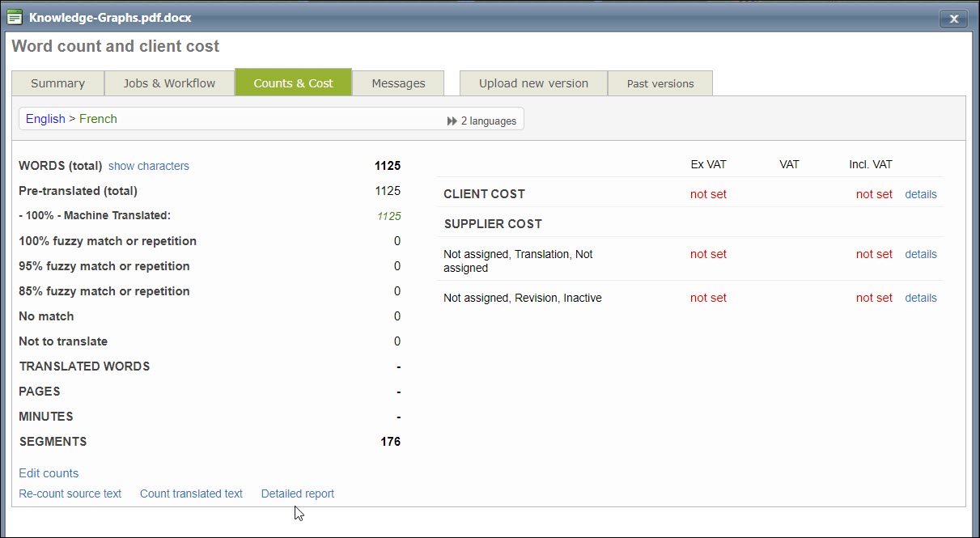Image resolution: width=980 pixels, height=538 pixels.
Task: Select the Counts & Cost tab
Action: 293,83
